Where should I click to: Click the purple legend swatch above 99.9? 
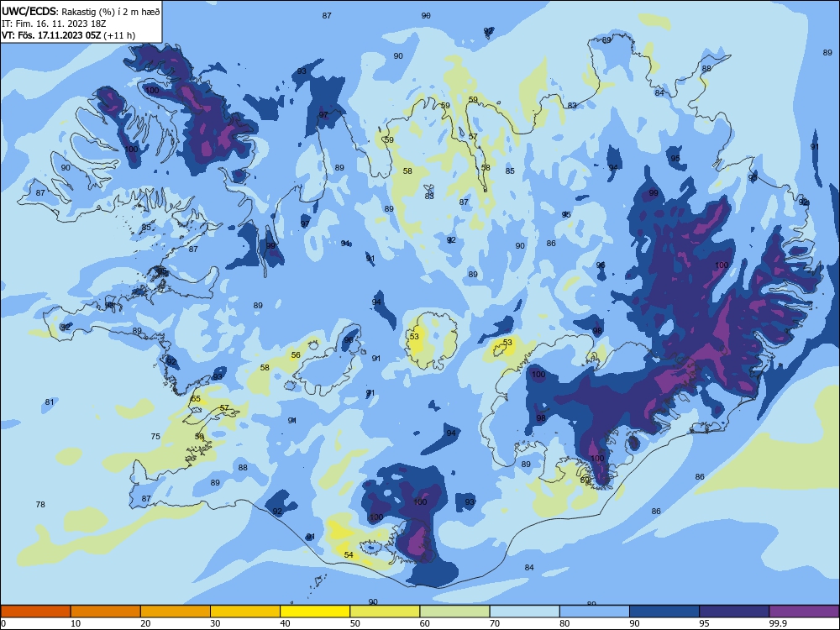coord(804,612)
